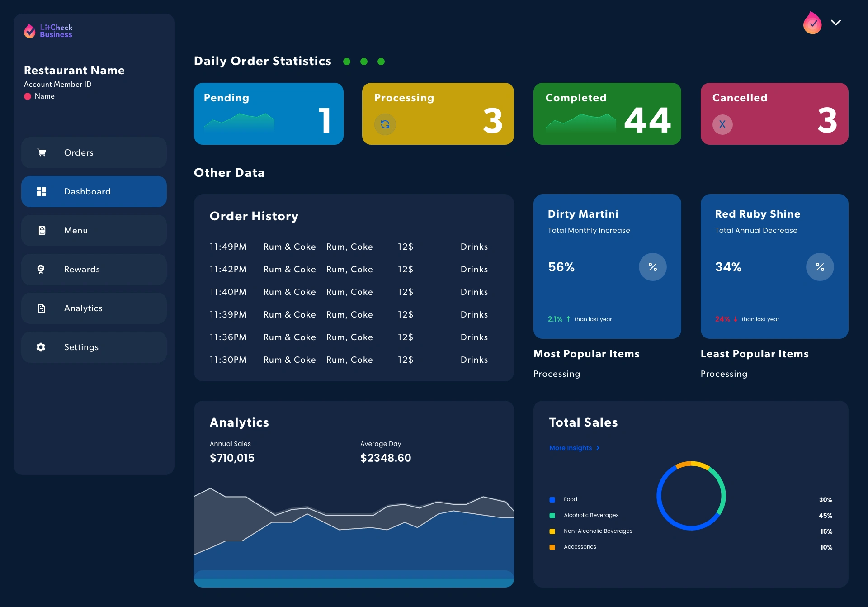Click the Dashboard grid icon
The image size is (868, 607).
[42, 192]
